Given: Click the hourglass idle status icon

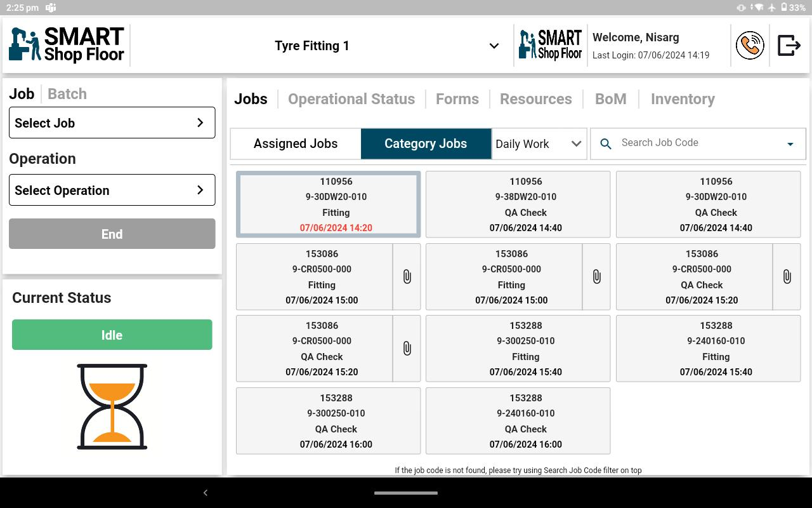Looking at the screenshot, I should coord(112,406).
